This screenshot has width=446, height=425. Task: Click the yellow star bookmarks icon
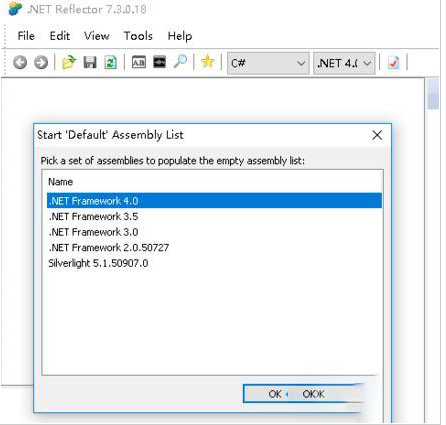click(x=207, y=62)
